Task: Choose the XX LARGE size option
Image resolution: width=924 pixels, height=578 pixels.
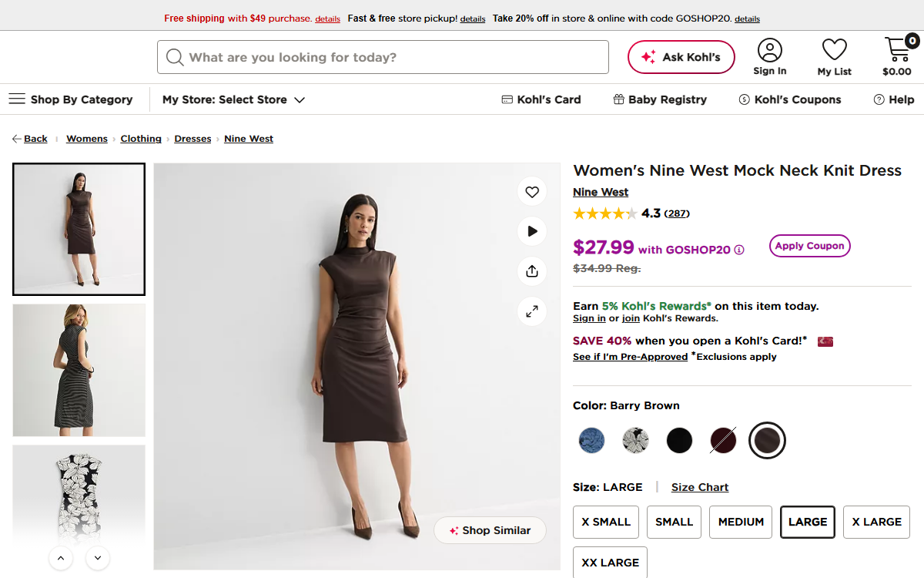Action: 610,563
